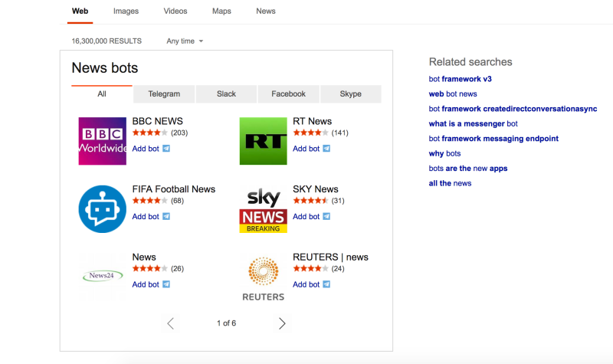Open the REUTERS | news title

330,257
